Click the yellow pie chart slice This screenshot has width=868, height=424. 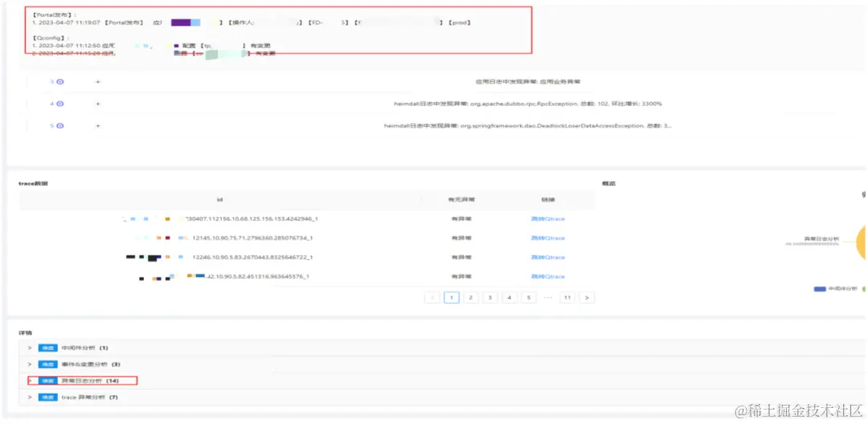(x=862, y=243)
